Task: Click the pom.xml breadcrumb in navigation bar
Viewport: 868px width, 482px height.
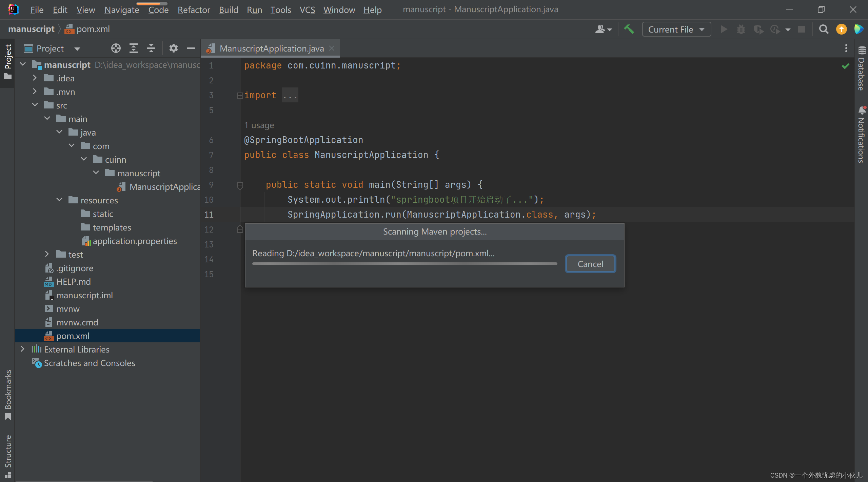Action: (93, 29)
